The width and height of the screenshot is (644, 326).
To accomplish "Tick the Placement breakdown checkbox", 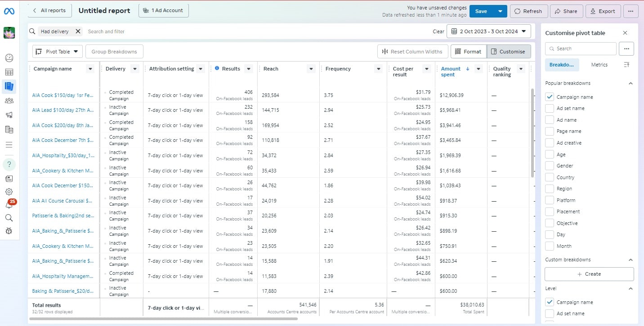I will point(549,211).
